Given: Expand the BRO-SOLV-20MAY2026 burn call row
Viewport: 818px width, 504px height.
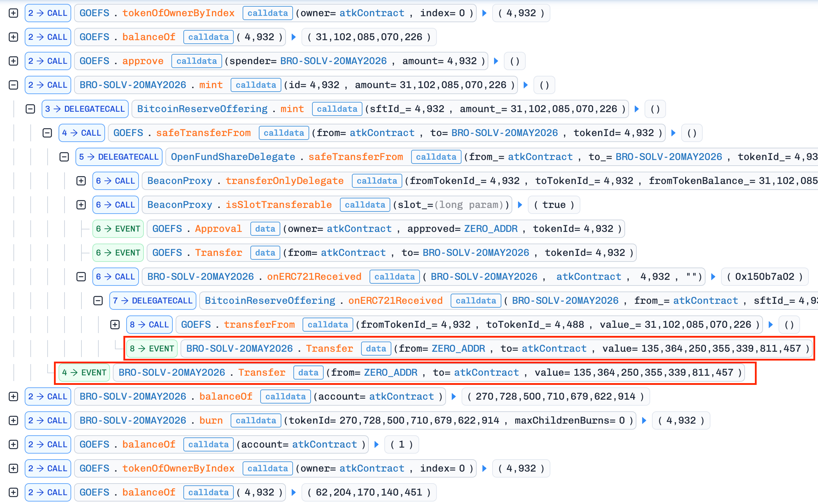Looking at the screenshot, I should (13, 420).
